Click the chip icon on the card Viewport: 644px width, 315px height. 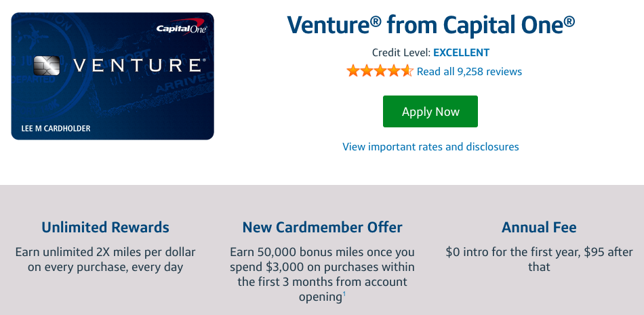[46, 66]
